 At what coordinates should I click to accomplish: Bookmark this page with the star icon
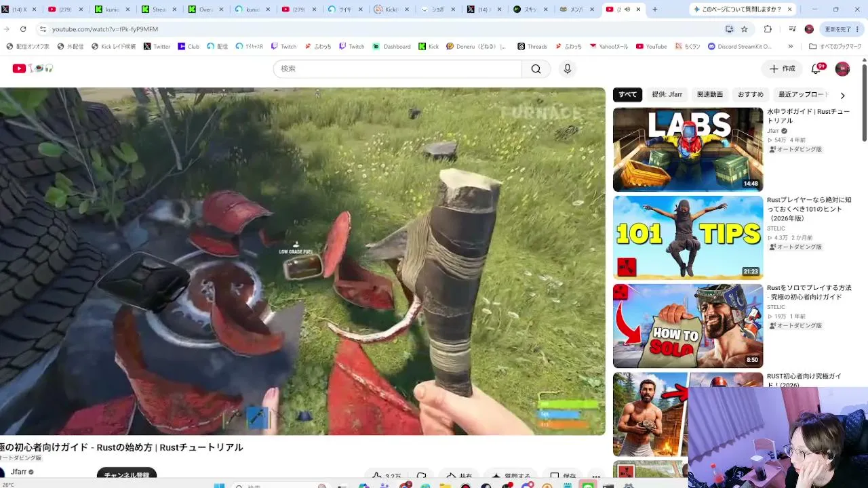[x=744, y=29]
